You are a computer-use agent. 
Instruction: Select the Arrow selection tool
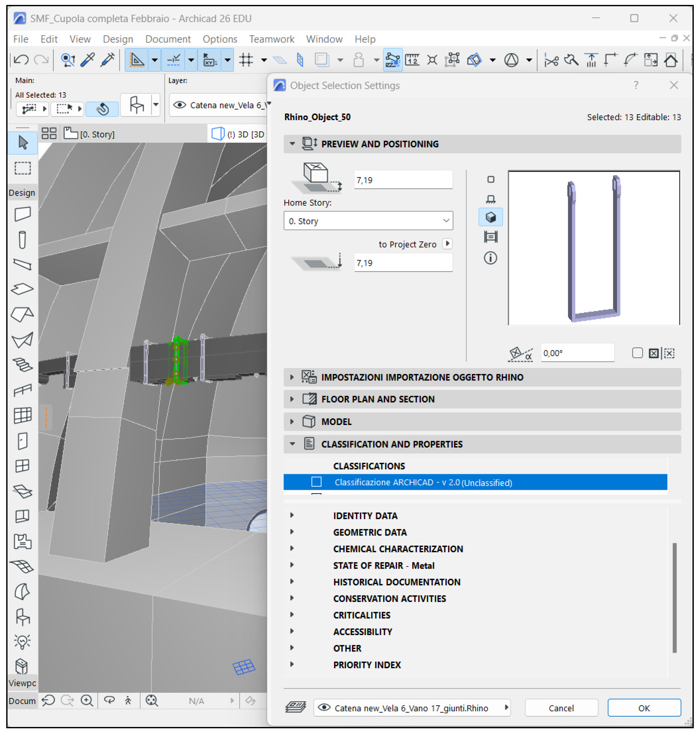pyautogui.click(x=23, y=143)
